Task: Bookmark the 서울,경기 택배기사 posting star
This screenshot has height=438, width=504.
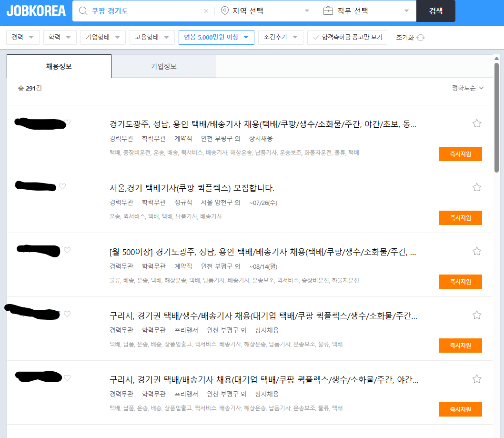Action: [x=477, y=187]
